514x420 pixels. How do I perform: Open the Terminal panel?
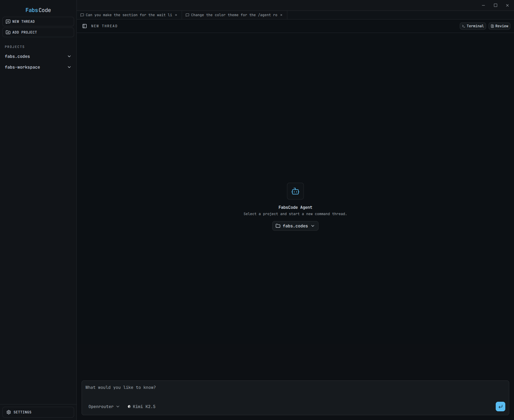click(x=473, y=26)
